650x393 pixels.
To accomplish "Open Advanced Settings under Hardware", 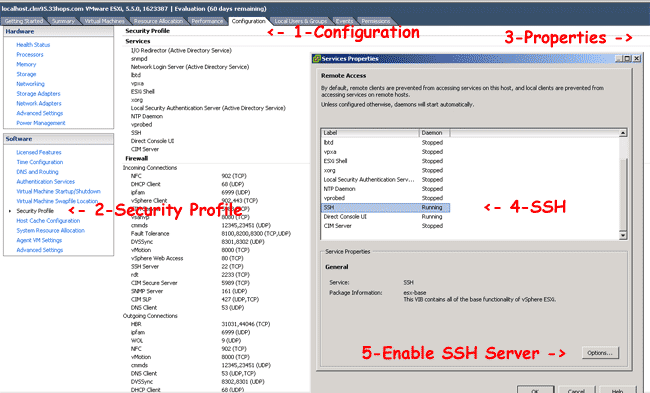I will [x=40, y=113].
